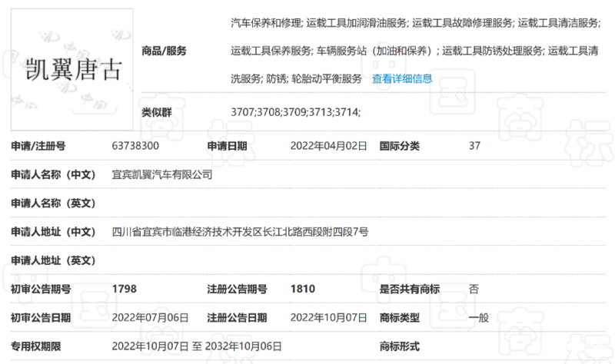Click service text 轮胎动平衡服务
The image size is (615, 364).
pyautogui.click(x=326, y=79)
